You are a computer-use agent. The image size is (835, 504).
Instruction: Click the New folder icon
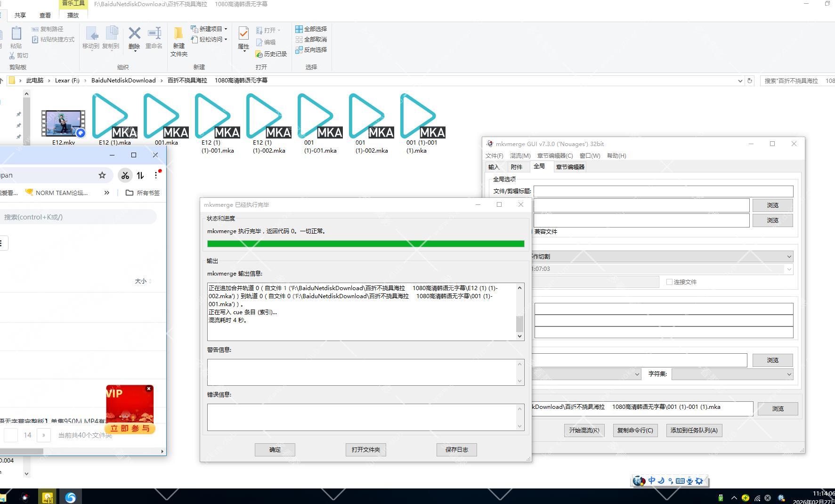pyautogui.click(x=178, y=34)
